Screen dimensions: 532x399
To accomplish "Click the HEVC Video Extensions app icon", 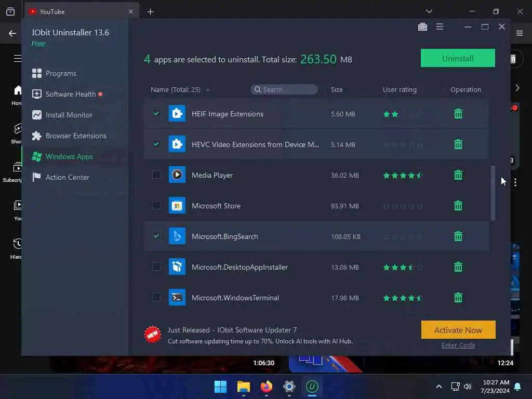I will tap(177, 144).
